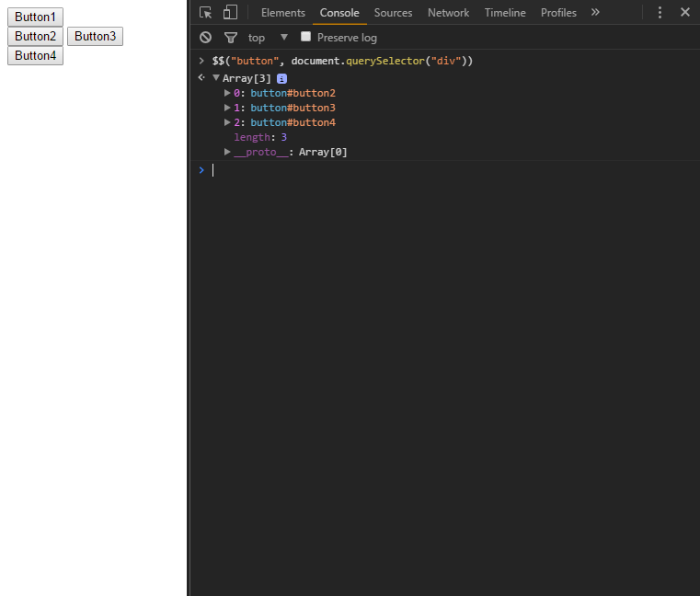Expand the button#button3 entry
This screenshot has width=700, height=596.
click(227, 108)
